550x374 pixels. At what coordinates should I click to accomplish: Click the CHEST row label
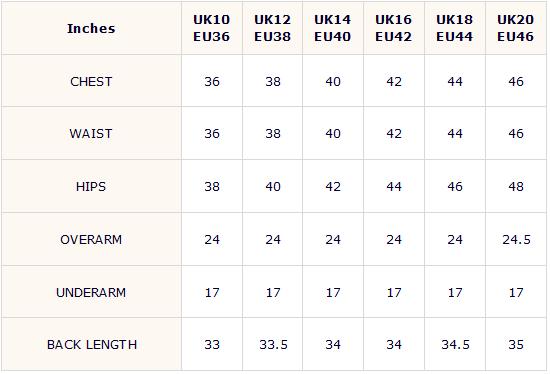tap(91, 81)
